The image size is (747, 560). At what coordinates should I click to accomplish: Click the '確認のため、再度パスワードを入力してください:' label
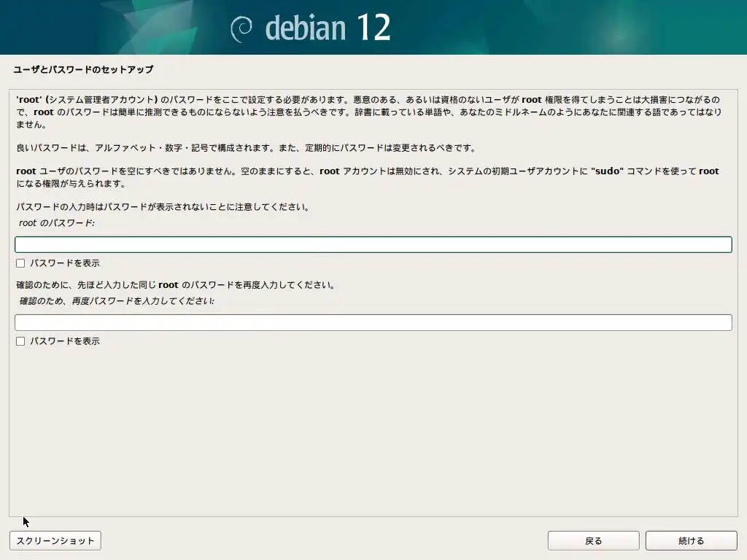[x=117, y=301]
